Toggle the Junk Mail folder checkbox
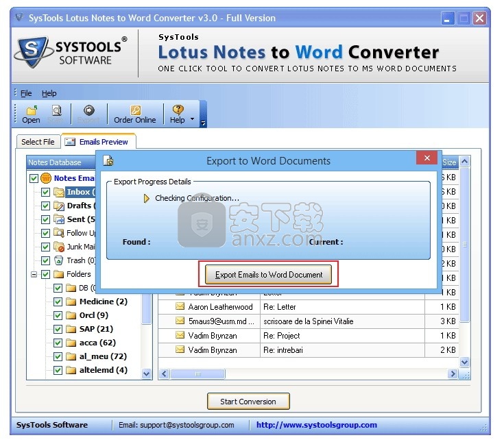Viewport: 504px width, 442px height. coord(46,247)
